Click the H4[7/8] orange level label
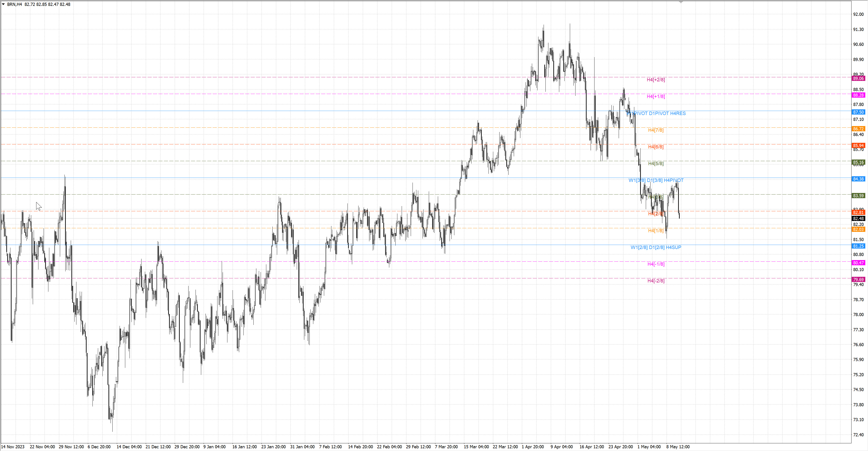 pyautogui.click(x=656, y=130)
